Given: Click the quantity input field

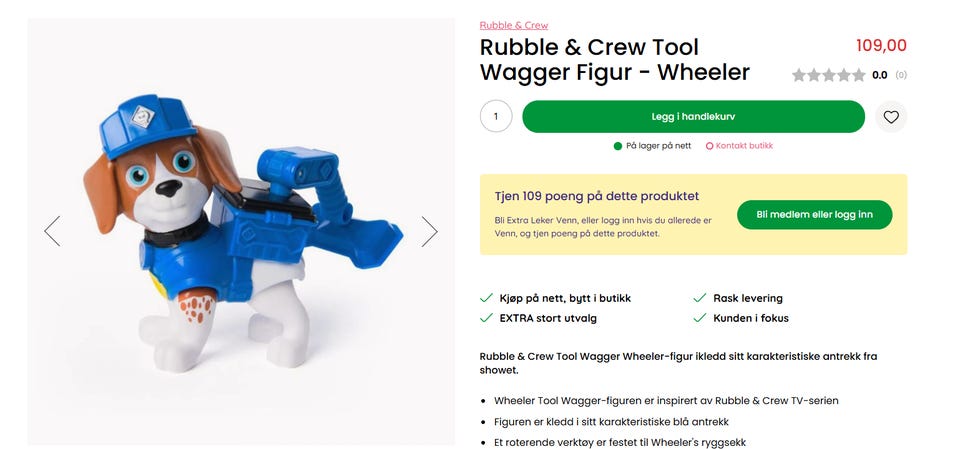Looking at the screenshot, I should [496, 116].
